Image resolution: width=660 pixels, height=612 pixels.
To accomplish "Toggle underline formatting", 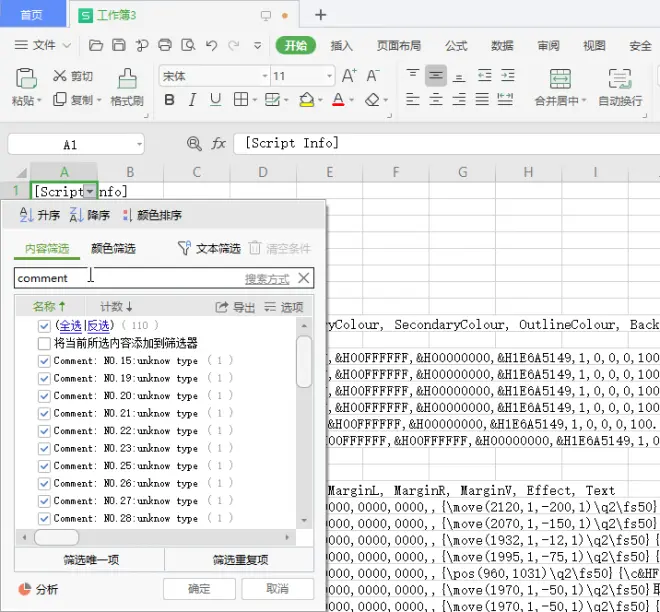I will 216,100.
